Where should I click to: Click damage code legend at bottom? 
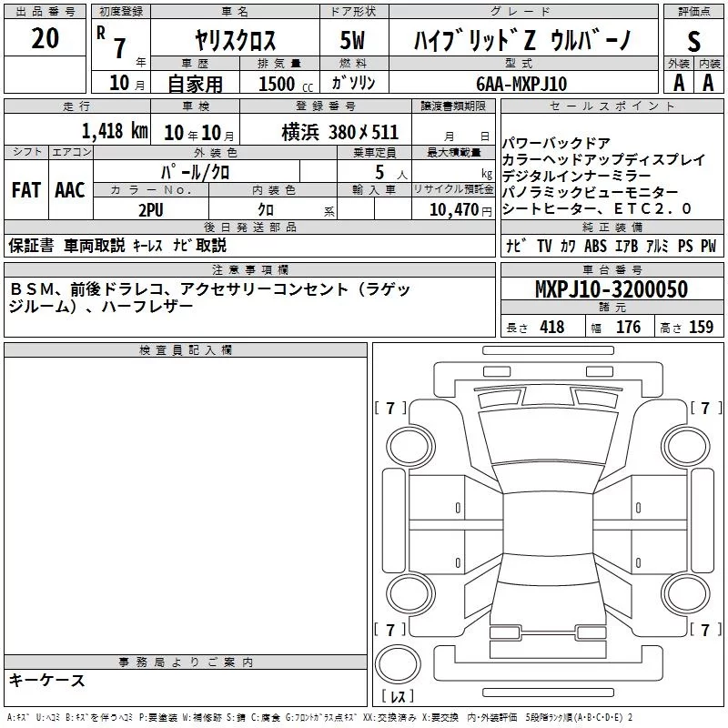320,717
